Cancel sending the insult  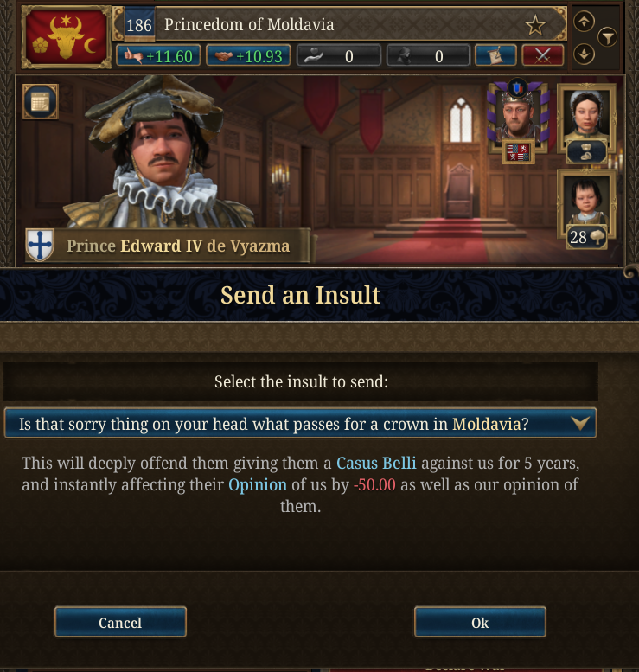point(120,622)
